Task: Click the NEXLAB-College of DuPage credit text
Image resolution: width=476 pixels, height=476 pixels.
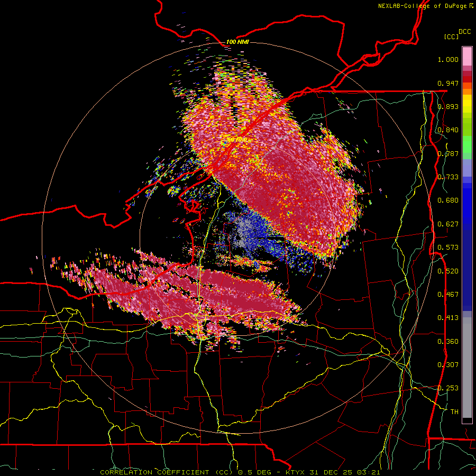Action: (425, 6)
